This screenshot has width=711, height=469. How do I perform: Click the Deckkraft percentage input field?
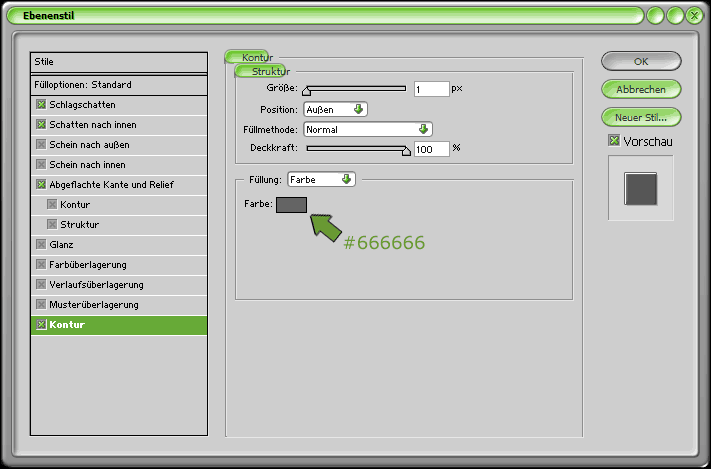click(432, 149)
